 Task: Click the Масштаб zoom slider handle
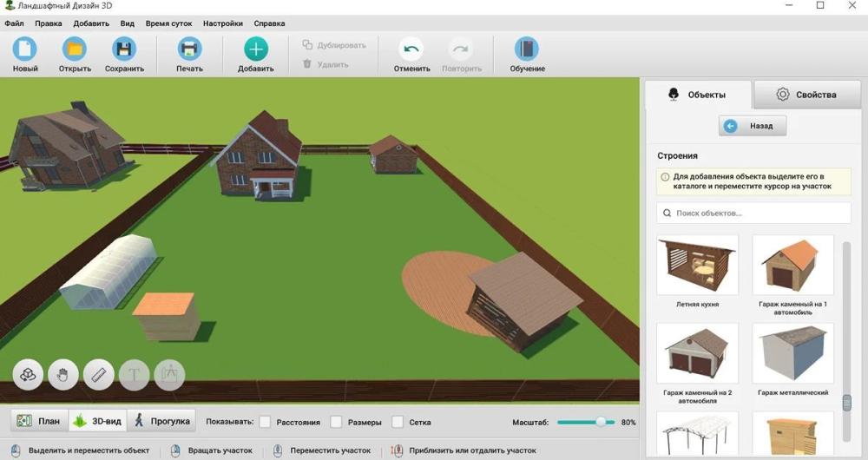point(601,422)
